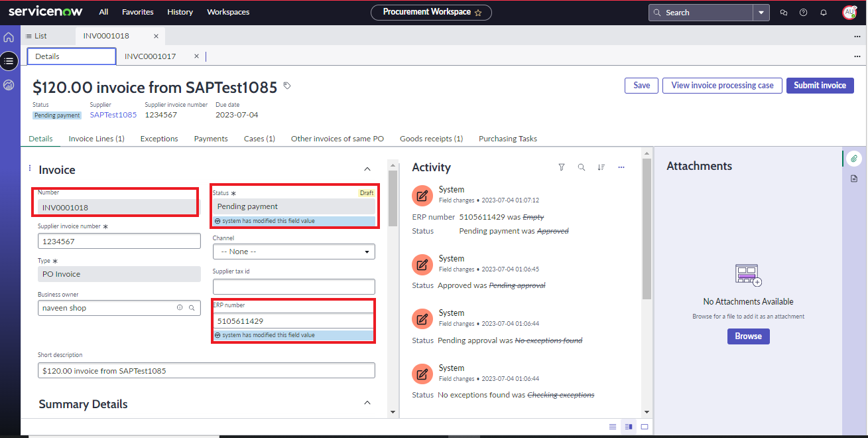The height and width of the screenshot is (438, 868).
Task: Collapse the Summary Details section
Action: [x=368, y=403]
